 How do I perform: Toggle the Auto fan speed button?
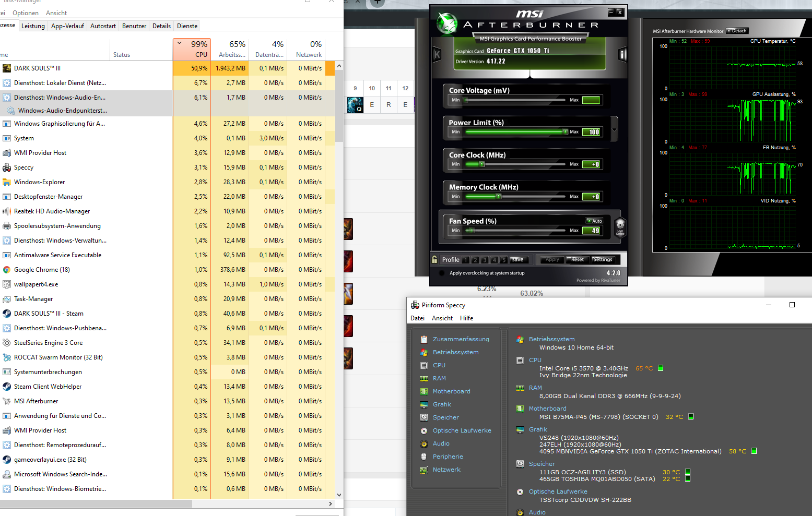pos(594,221)
